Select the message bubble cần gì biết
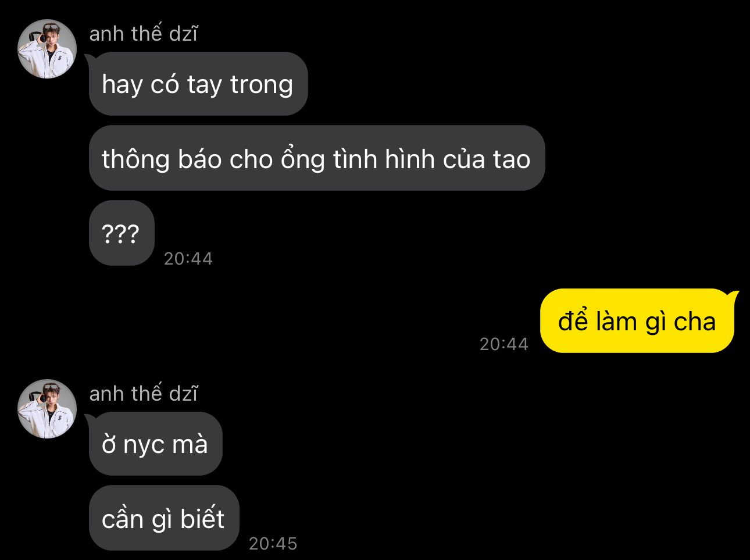The height and width of the screenshot is (560, 750). tap(163, 518)
